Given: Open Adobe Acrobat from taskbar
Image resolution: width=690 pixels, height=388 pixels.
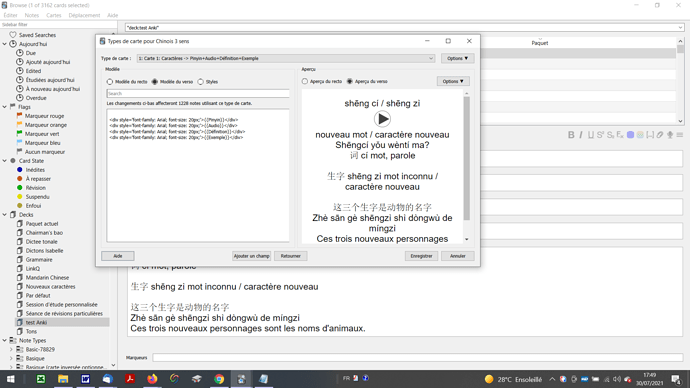Looking at the screenshot, I should [130, 379].
